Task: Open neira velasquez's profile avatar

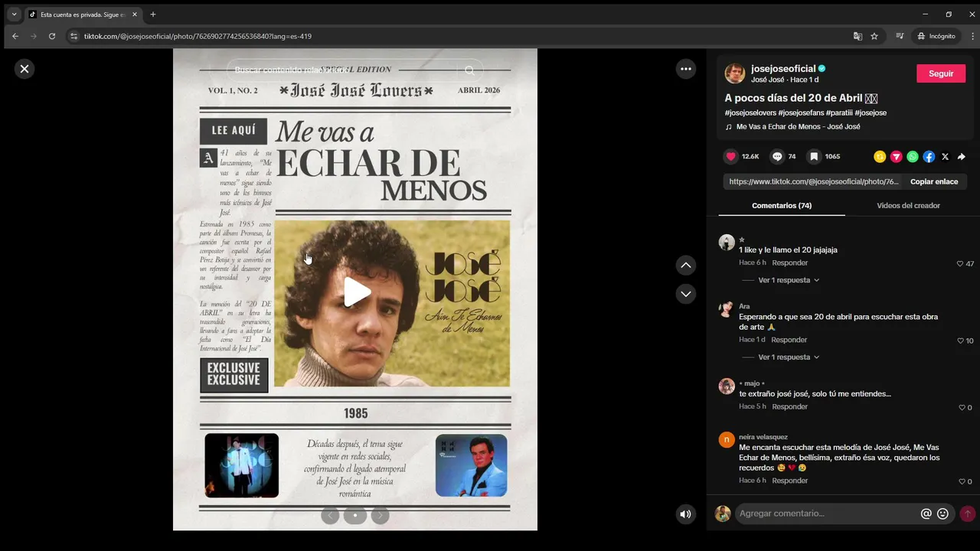Action: pyautogui.click(x=727, y=439)
